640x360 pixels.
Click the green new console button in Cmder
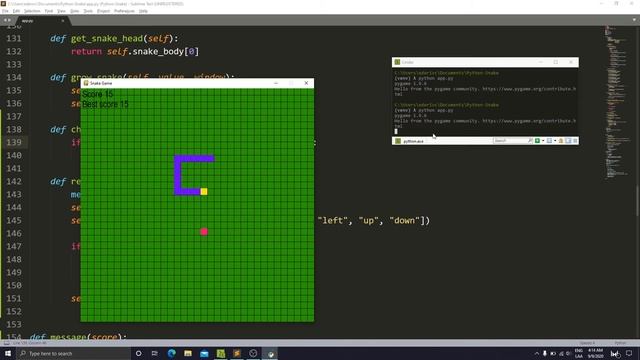tap(538, 140)
